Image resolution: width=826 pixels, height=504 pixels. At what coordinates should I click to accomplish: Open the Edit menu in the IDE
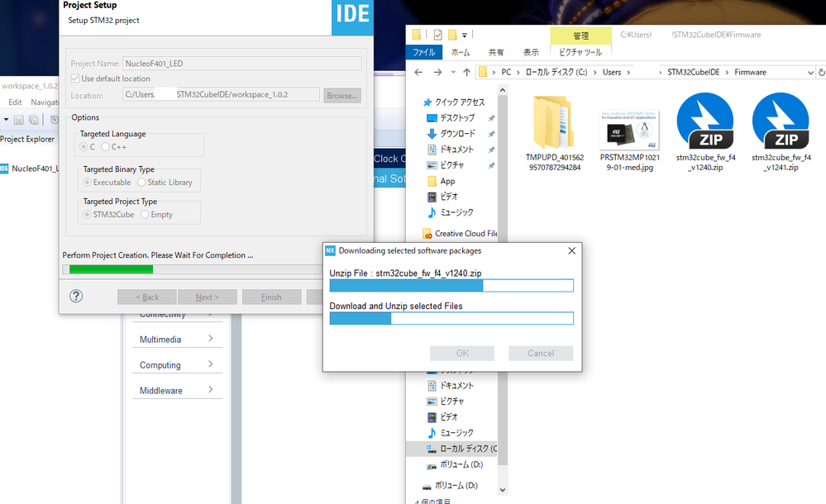pos(15,102)
